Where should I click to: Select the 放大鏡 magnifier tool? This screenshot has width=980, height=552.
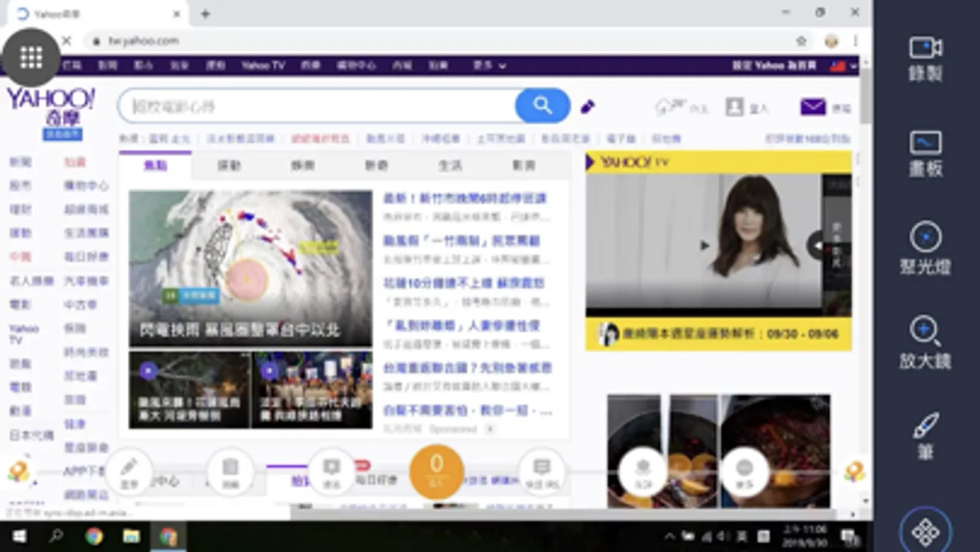pyautogui.click(x=925, y=342)
